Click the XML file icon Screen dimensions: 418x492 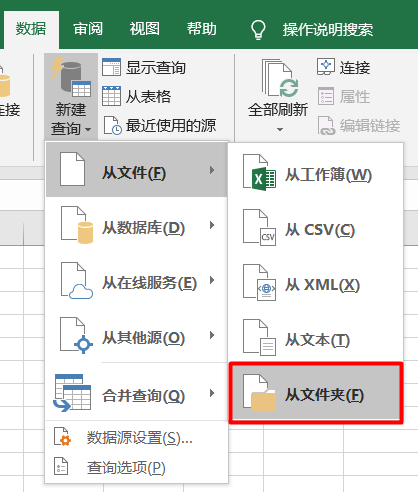259,283
